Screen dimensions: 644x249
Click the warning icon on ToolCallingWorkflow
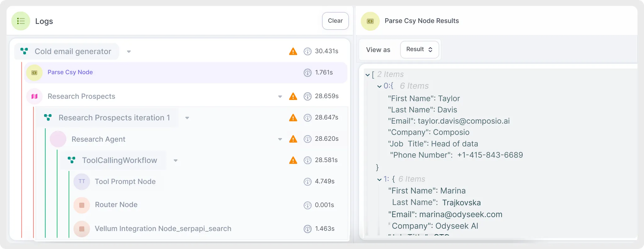coord(293,160)
